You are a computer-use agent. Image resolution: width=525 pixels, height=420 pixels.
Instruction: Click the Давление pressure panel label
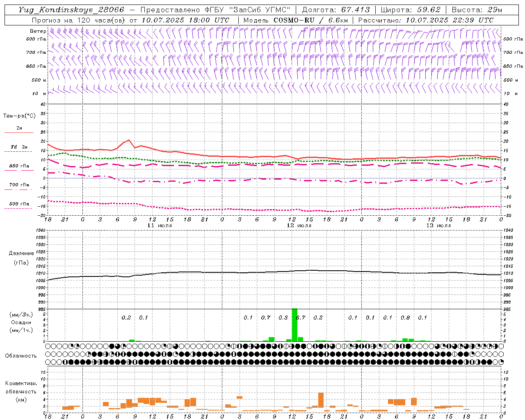click(21, 253)
